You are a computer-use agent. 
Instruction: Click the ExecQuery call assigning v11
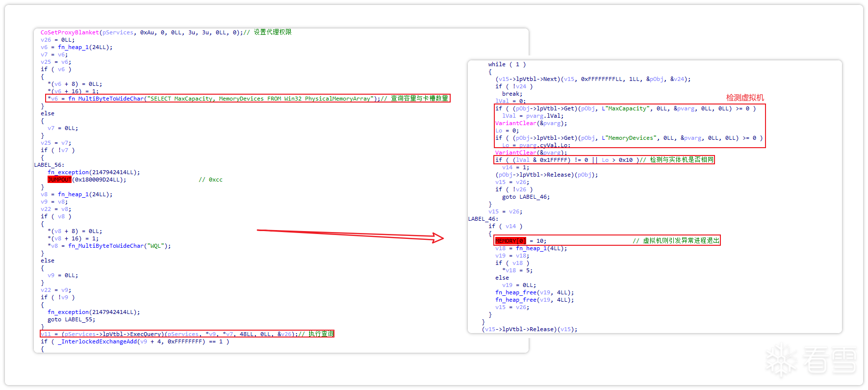[187, 334]
